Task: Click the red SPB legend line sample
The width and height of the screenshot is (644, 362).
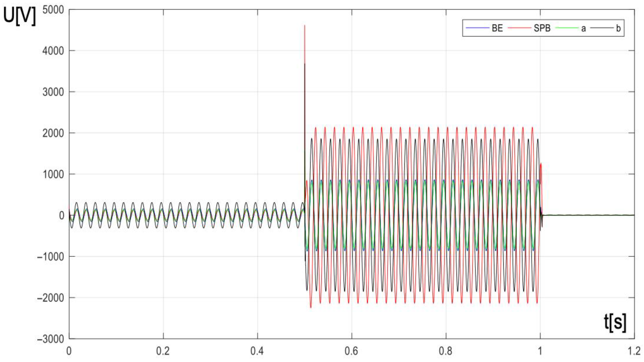Action: [x=519, y=28]
